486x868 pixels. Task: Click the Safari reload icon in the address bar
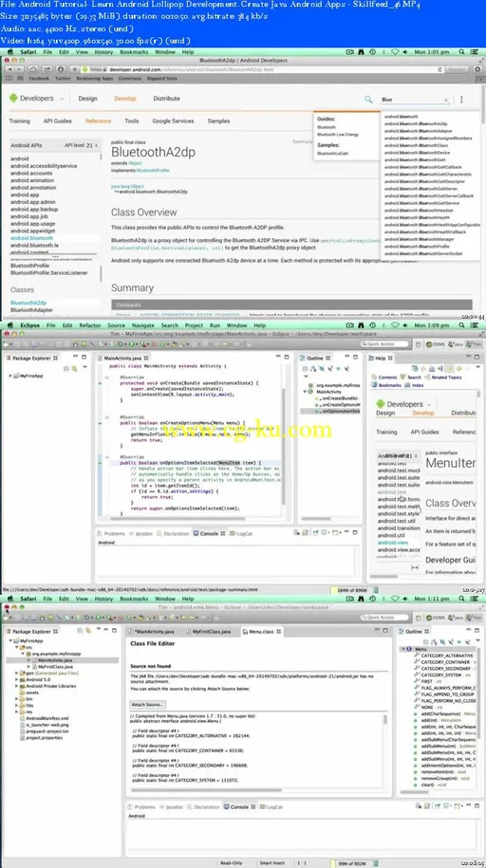point(440,70)
